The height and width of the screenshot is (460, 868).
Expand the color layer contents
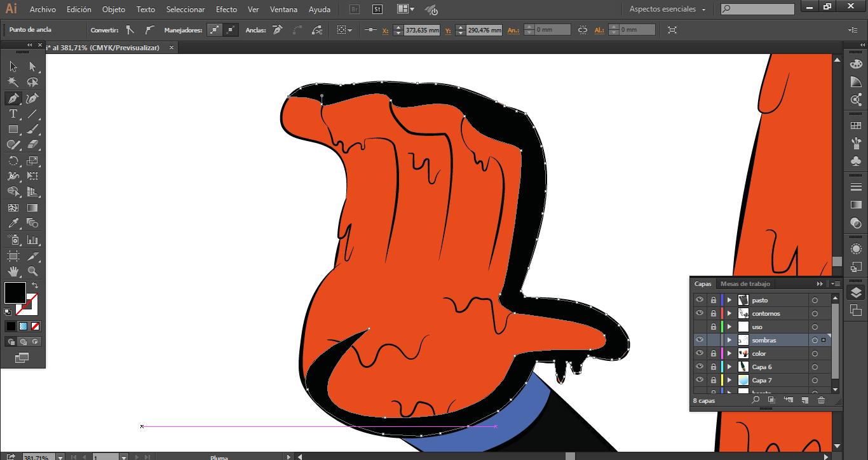point(729,353)
